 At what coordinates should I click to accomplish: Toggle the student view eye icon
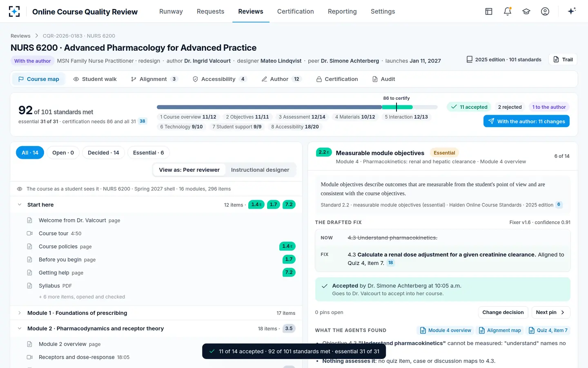click(19, 189)
